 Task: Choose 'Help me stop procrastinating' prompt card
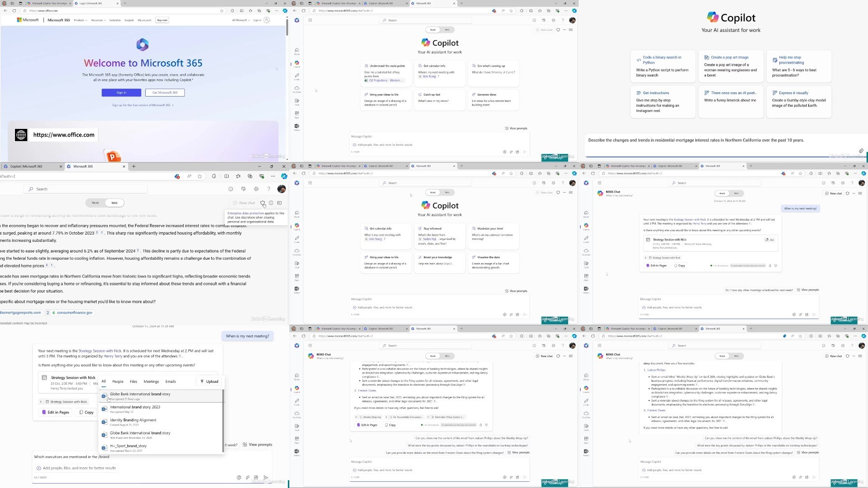click(799, 67)
